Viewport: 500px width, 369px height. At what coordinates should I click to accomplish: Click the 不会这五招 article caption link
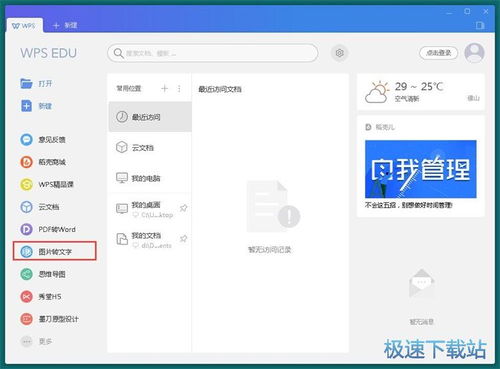[x=408, y=205]
